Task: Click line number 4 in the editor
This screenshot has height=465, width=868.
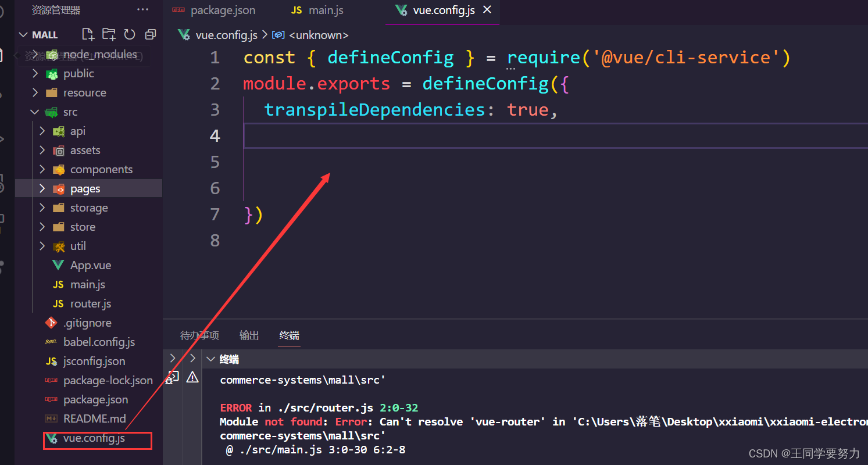Action: 215,135
